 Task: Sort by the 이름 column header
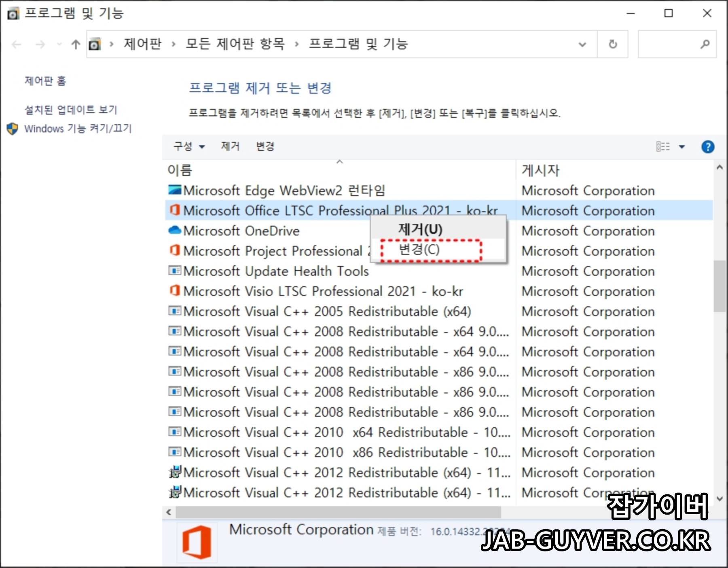pos(340,170)
